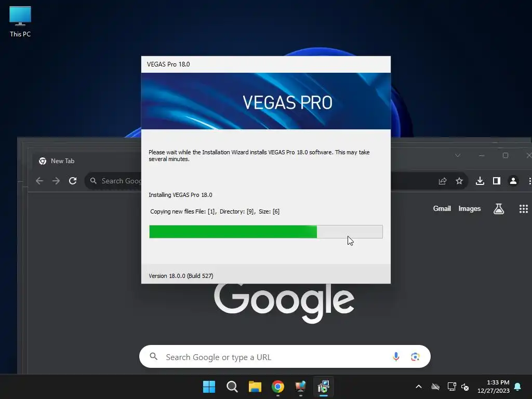Select the New Tab tab in Chrome
Screen dimensions: 532x399
click(62, 161)
